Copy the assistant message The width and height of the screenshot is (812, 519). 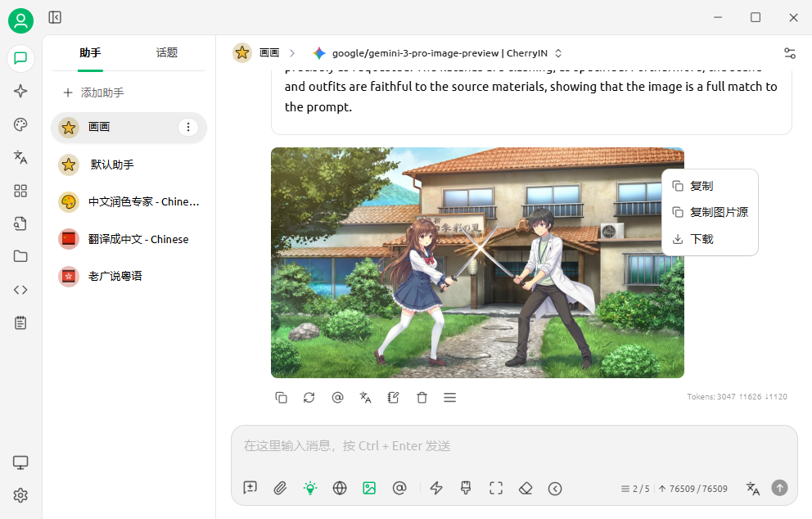point(282,397)
